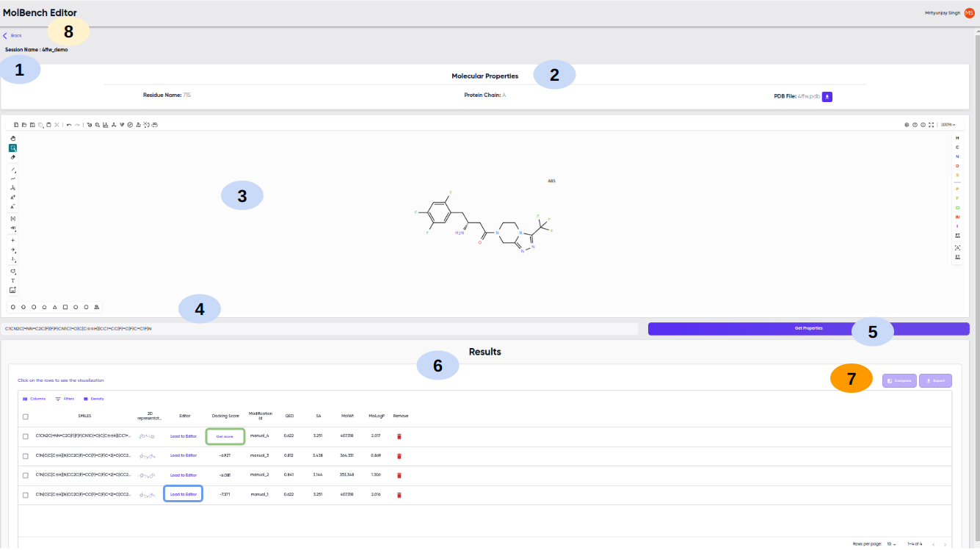Pick Chlorine (Cl) atom
980x550 pixels.
coord(957,208)
